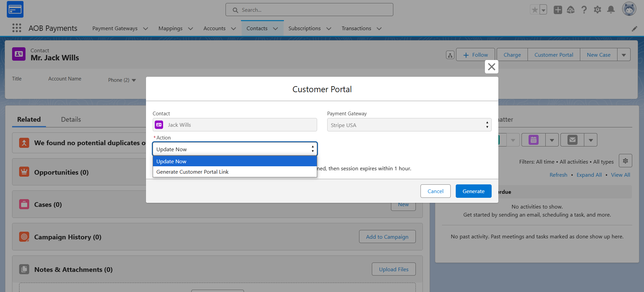
Task: Open the global actions plus icon
Action: click(558, 10)
